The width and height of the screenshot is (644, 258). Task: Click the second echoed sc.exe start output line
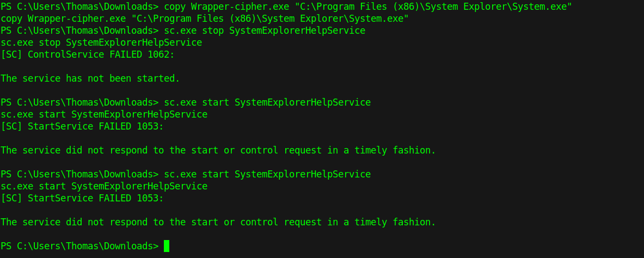coord(104,186)
